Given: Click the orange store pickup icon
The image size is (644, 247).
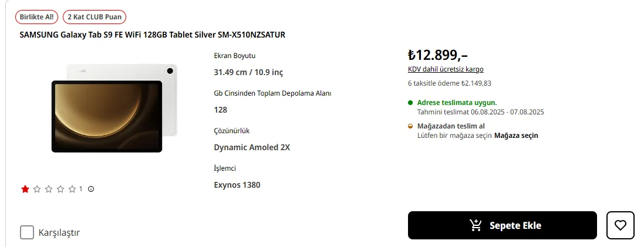Looking at the screenshot, I should 410,126.
